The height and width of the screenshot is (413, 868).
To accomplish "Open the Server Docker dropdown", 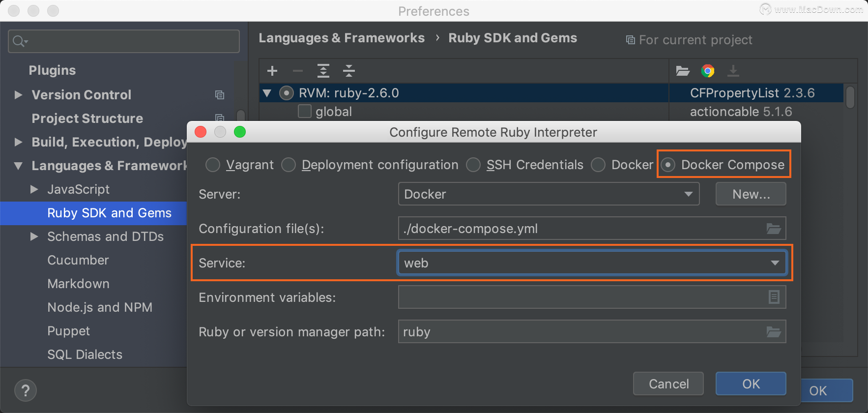I will (x=549, y=194).
